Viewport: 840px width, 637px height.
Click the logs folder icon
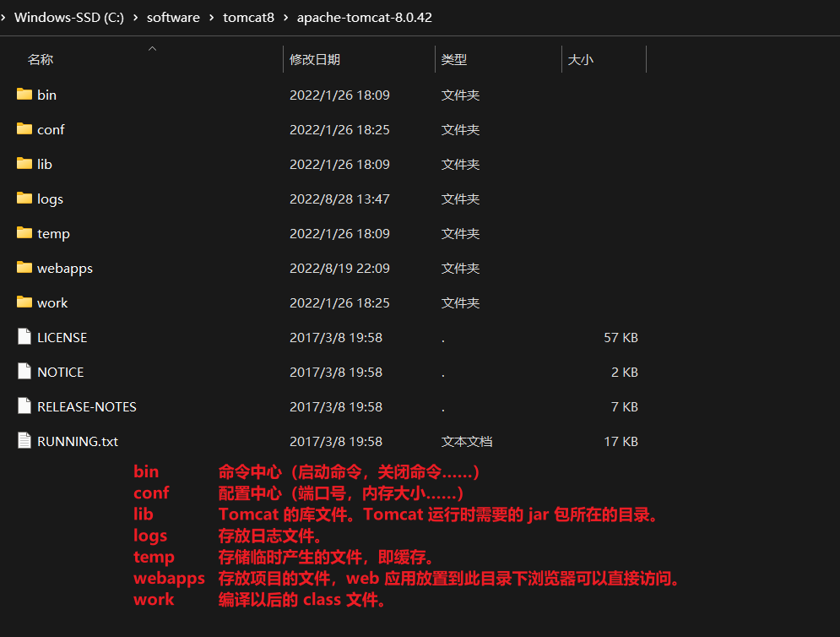pyautogui.click(x=24, y=199)
